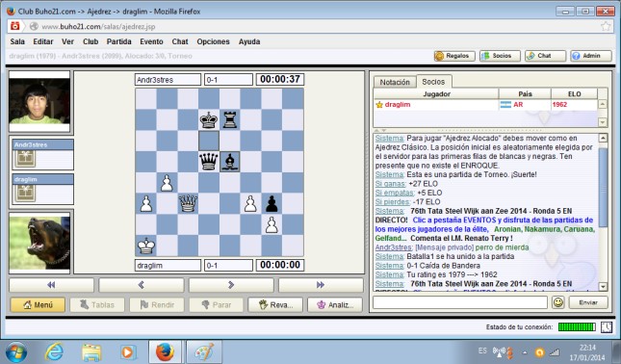Image resolution: width=621 pixels, height=364 pixels.
Task: Click the 'Si ganas' link in chat
Action: [391, 184]
